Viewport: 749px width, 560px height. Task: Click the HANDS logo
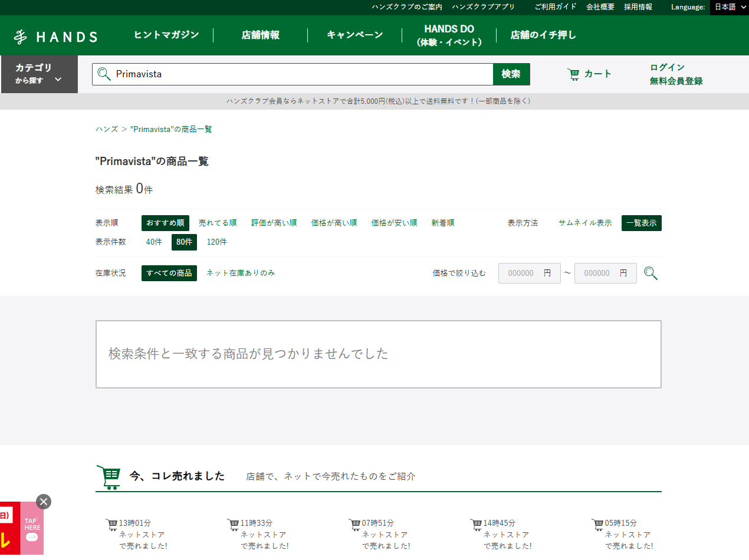(x=55, y=37)
